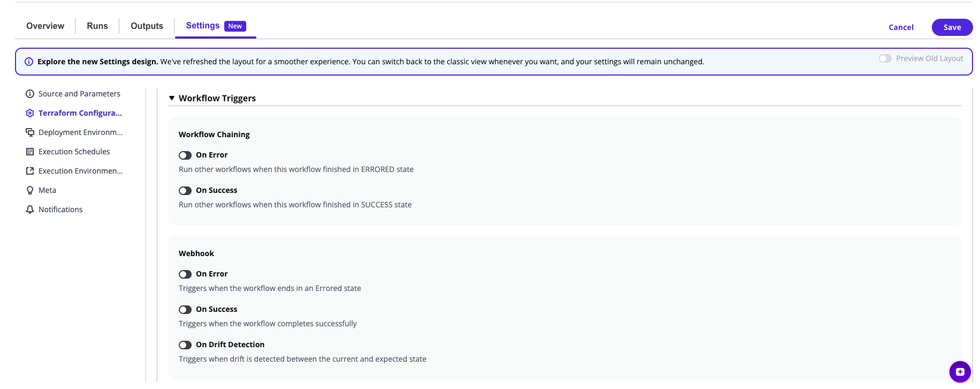Click the floating add button
The image size is (980, 389).
[960, 371]
